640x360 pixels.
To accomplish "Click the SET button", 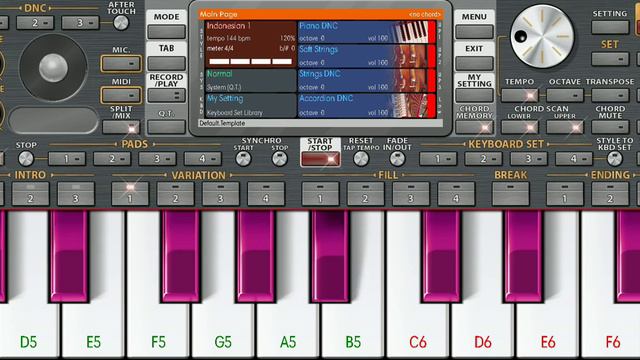I will click(x=610, y=59).
